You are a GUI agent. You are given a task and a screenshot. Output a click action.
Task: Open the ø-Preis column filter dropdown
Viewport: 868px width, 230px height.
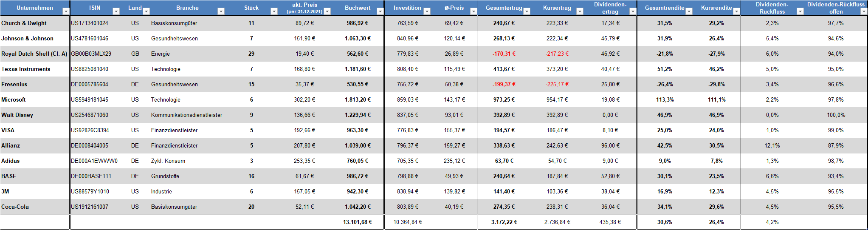click(x=473, y=11)
